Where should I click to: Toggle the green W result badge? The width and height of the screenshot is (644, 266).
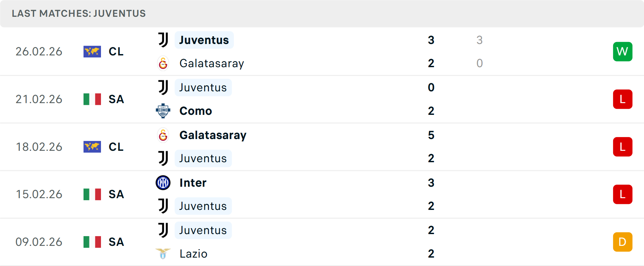click(623, 51)
